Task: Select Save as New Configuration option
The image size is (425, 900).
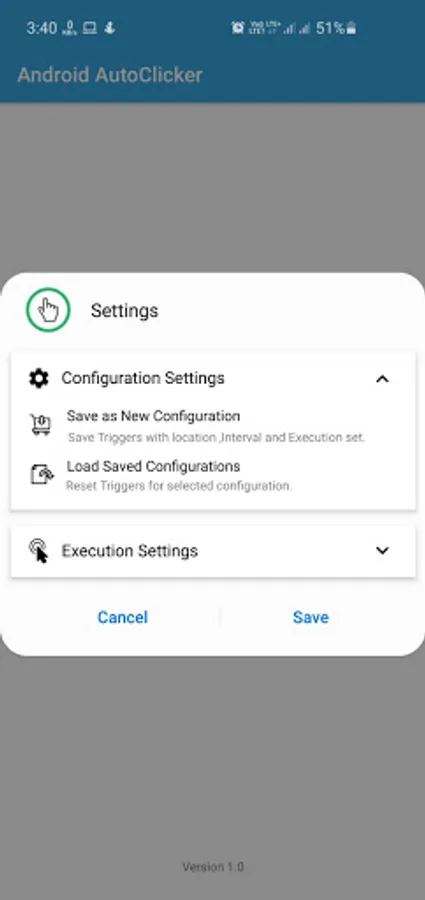Action: click(212, 426)
